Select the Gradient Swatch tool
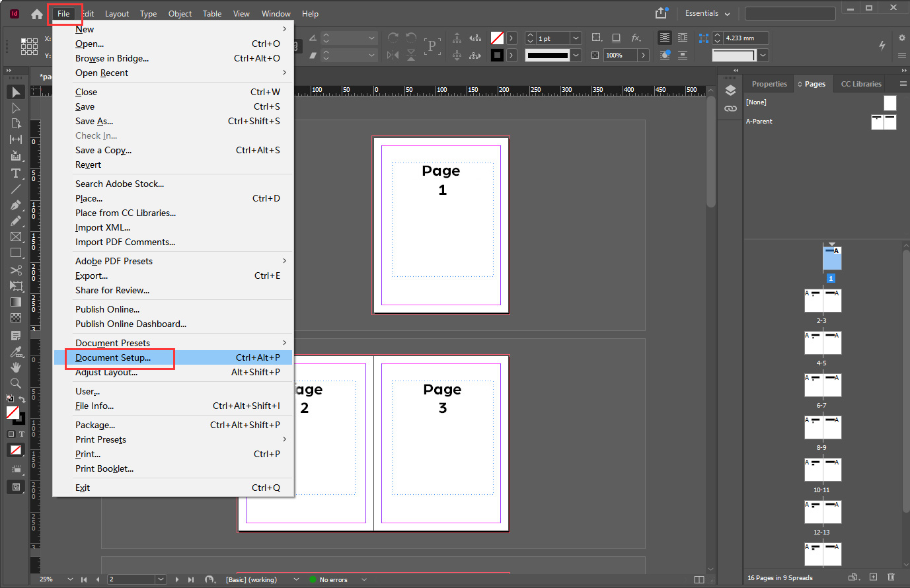This screenshot has height=588, width=910. pos(16,302)
